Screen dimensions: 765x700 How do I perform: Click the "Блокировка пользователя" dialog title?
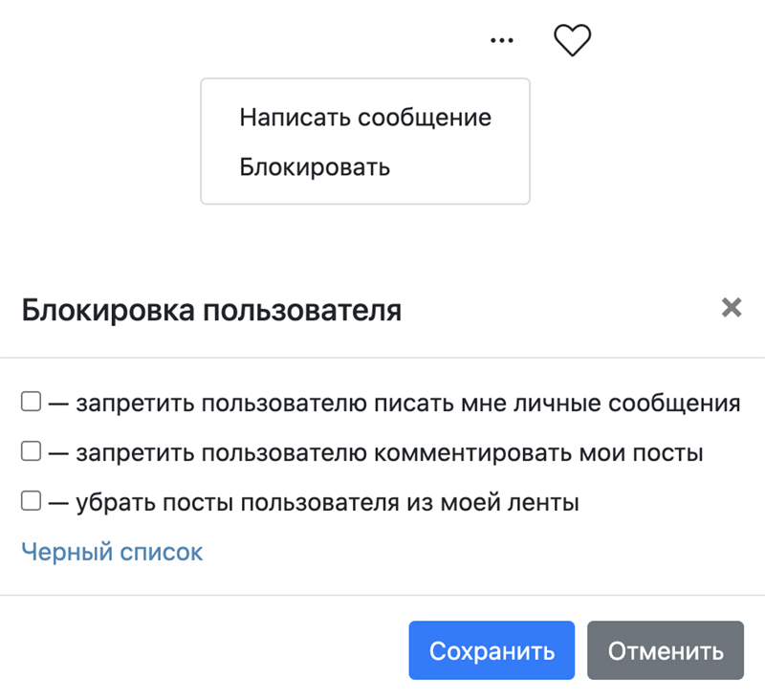click(211, 311)
